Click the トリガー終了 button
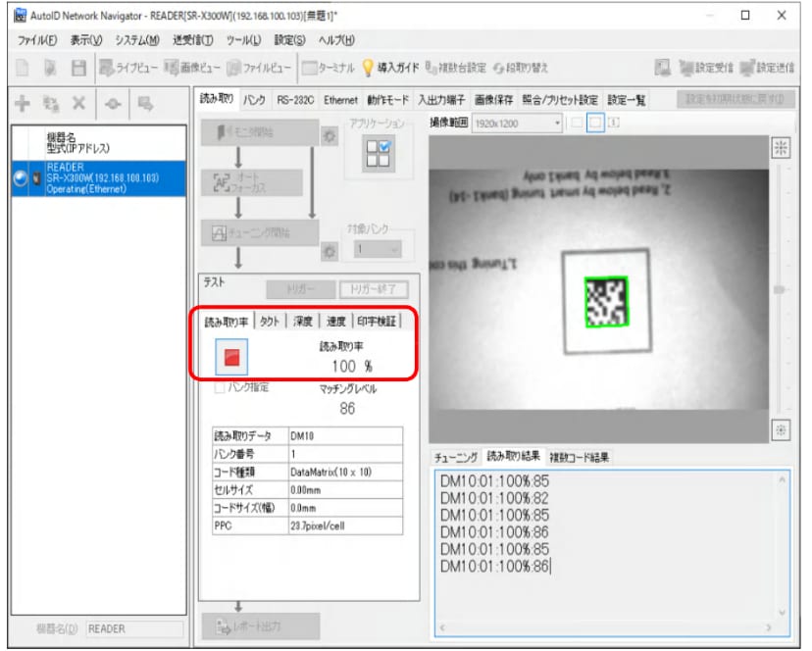Image resolution: width=812 pixels, height=651 pixels. tap(374, 289)
